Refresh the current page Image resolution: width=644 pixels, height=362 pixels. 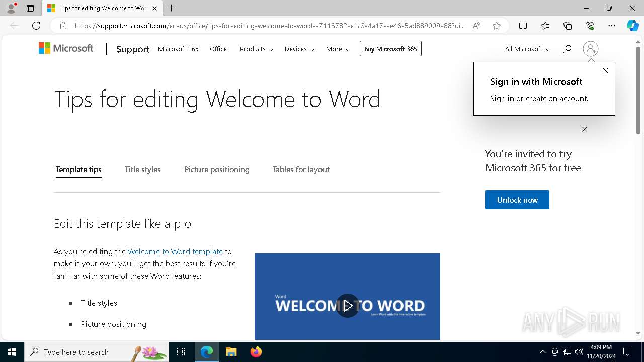coord(36,26)
